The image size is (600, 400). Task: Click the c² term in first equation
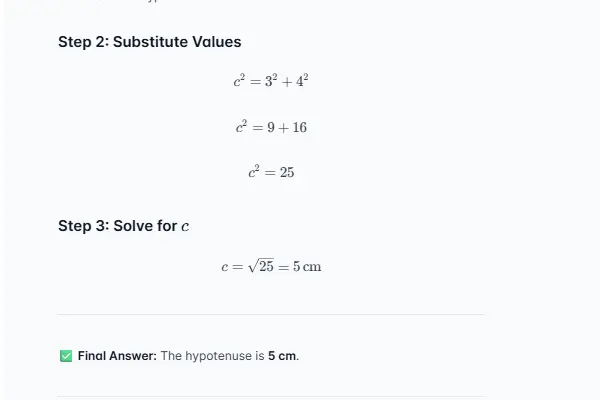[240, 81]
